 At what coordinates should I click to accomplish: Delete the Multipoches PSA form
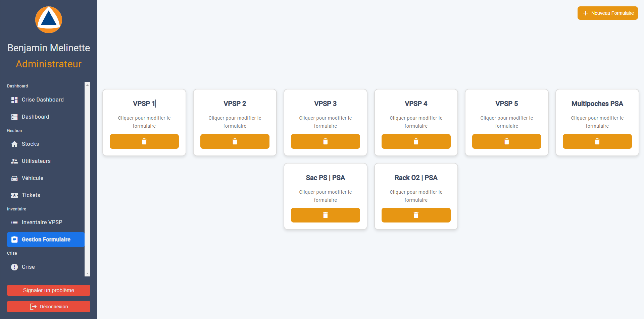pyautogui.click(x=597, y=141)
